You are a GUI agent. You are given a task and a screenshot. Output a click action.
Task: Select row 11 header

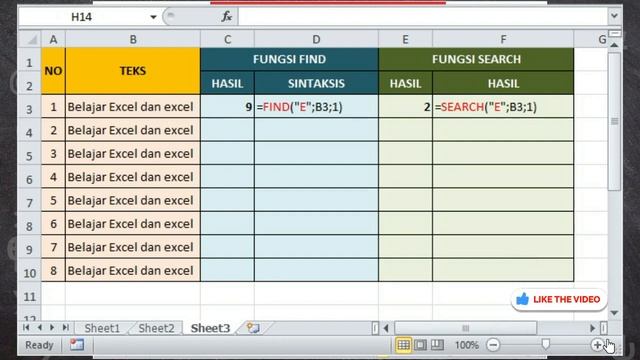[29, 296]
